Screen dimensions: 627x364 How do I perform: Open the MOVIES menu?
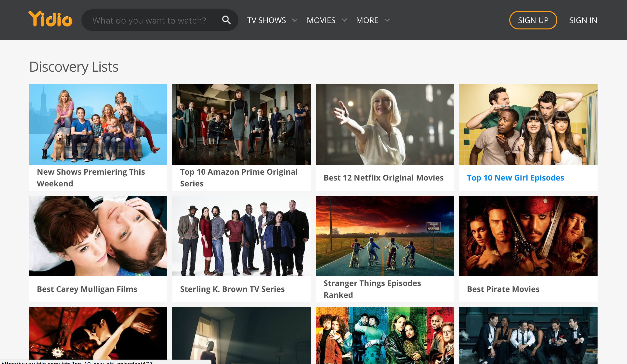tap(321, 20)
